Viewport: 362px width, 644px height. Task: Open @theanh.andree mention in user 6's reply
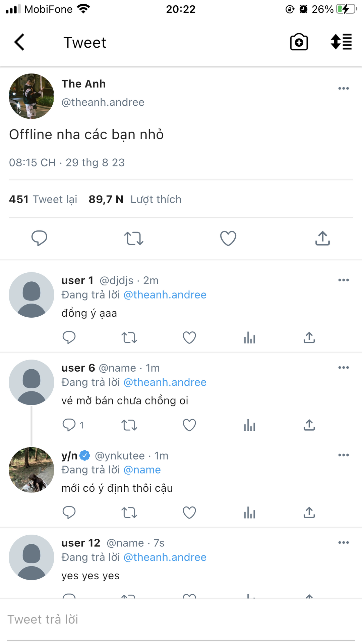[165, 382]
